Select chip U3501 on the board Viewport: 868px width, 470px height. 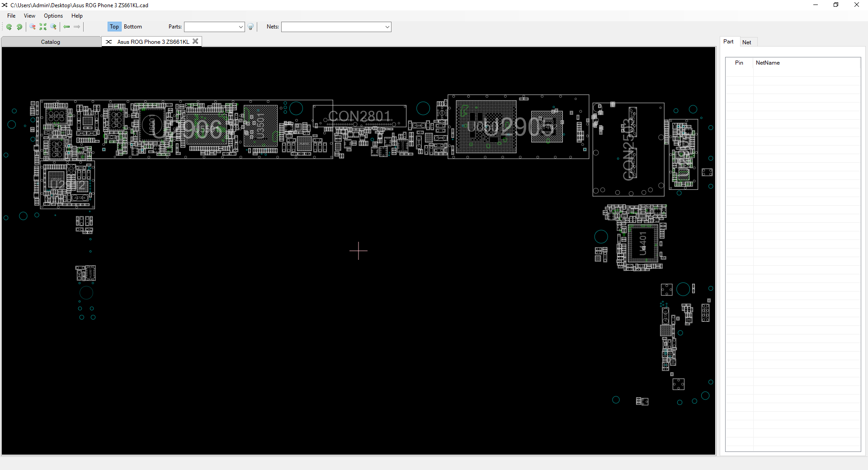[260, 126]
